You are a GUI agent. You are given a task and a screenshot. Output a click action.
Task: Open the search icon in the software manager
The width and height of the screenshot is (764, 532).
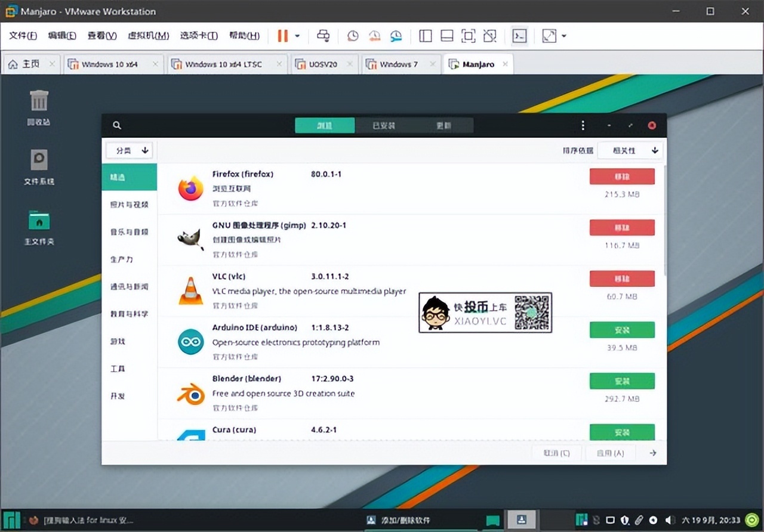click(x=117, y=125)
